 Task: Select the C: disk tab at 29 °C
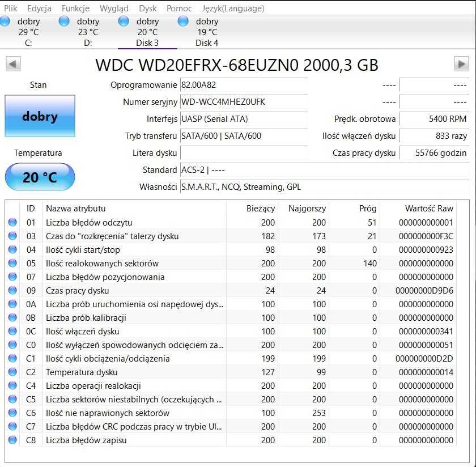tap(28, 32)
